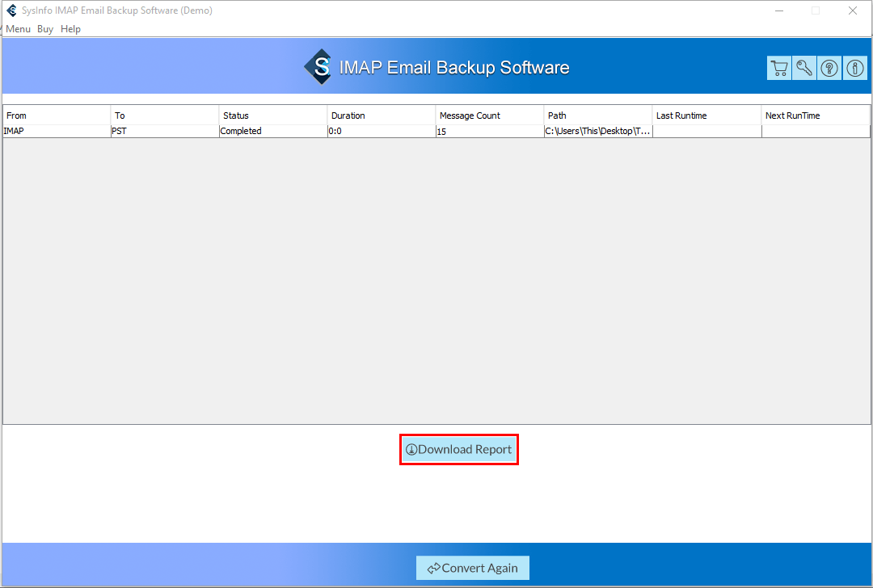Viewport: 873px width, 588px height.
Task: Click the S diamond logo in the banner
Action: (x=318, y=66)
